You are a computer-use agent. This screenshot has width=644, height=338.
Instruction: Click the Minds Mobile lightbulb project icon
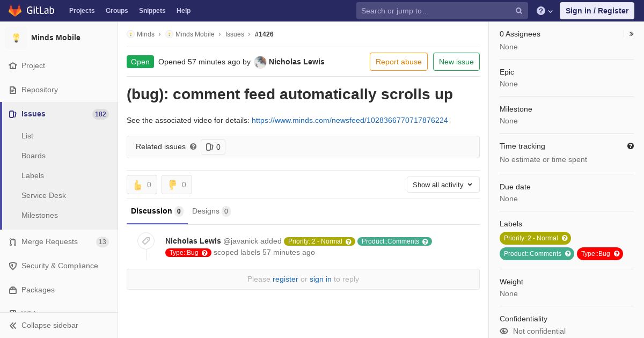tap(16, 38)
